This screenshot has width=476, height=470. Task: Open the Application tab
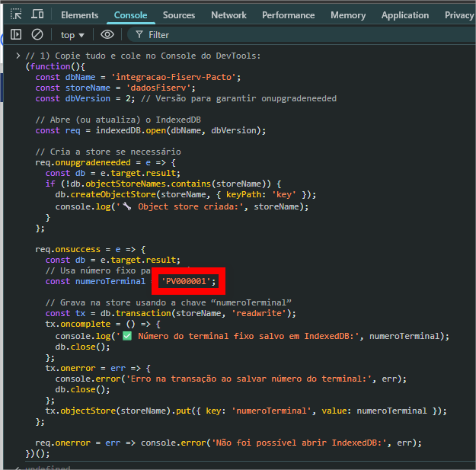tap(405, 14)
